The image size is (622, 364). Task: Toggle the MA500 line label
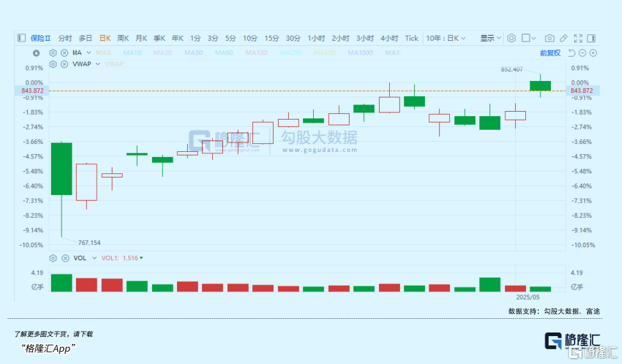325,53
